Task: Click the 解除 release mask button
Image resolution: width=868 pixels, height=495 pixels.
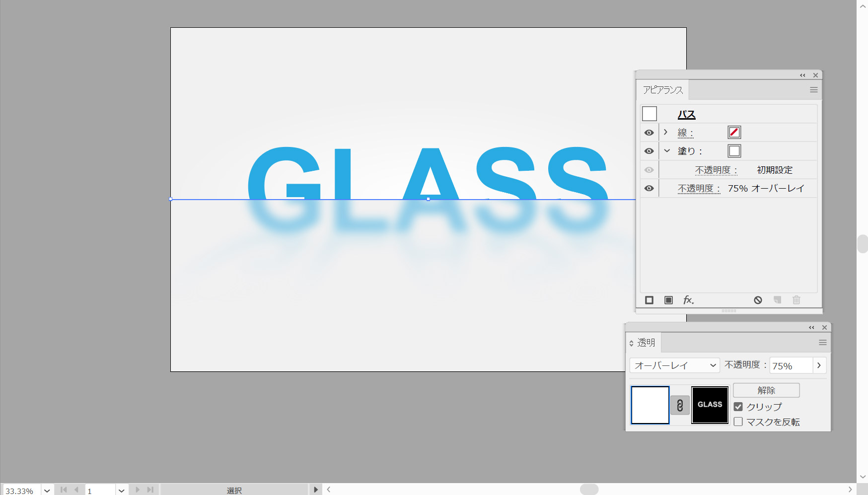Action: point(766,390)
